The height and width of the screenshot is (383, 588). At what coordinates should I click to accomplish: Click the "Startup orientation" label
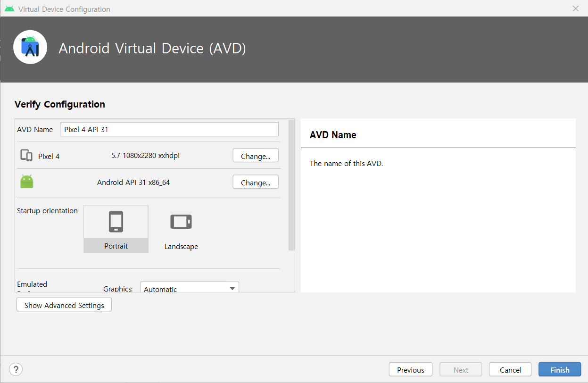[x=47, y=211]
